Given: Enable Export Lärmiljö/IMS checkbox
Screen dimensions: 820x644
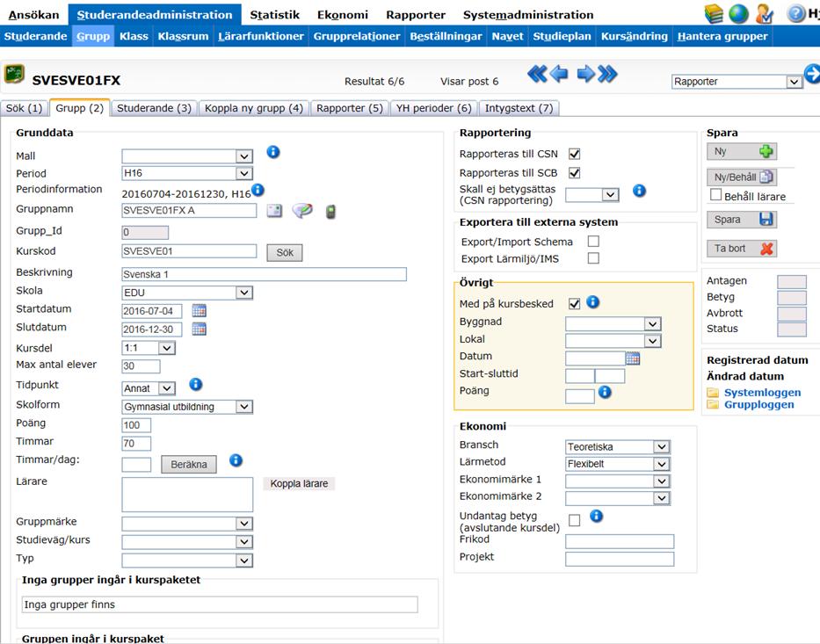Looking at the screenshot, I should click(x=593, y=258).
